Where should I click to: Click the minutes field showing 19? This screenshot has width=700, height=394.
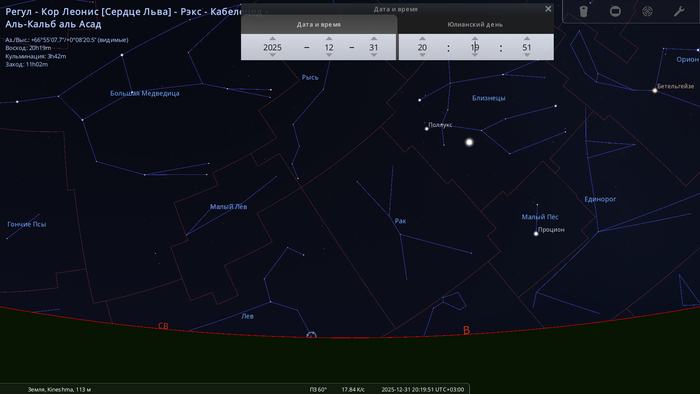tap(475, 47)
